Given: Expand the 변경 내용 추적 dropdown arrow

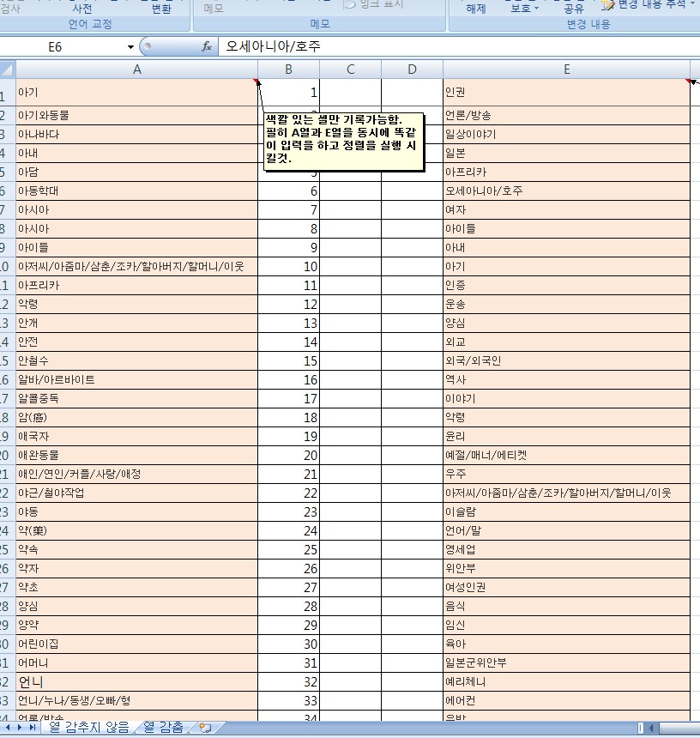Looking at the screenshot, I should point(692,4).
